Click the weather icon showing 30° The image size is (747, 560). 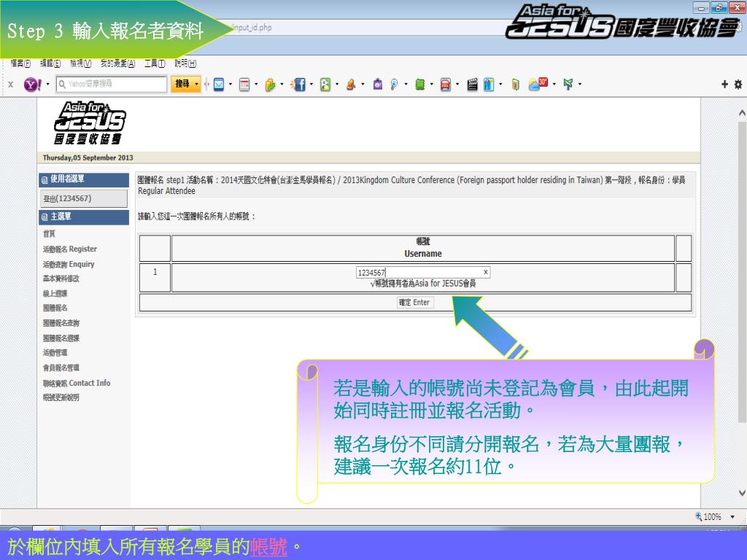tap(538, 85)
